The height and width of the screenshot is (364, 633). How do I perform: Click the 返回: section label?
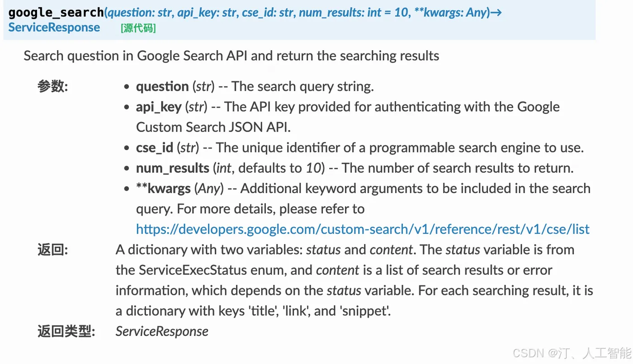pyautogui.click(x=52, y=250)
